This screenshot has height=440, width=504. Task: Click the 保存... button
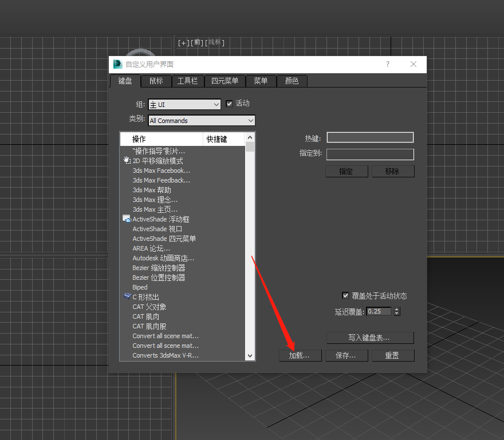click(346, 355)
